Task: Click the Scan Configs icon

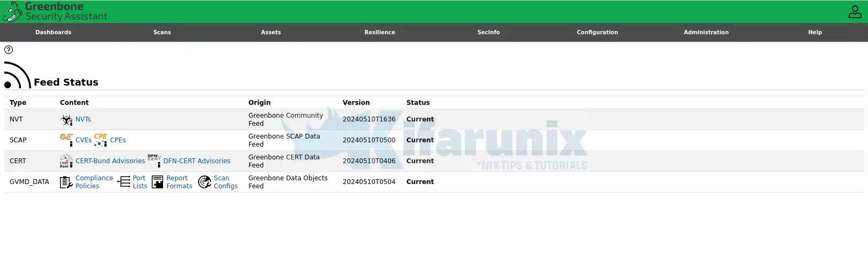Action: click(205, 182)
